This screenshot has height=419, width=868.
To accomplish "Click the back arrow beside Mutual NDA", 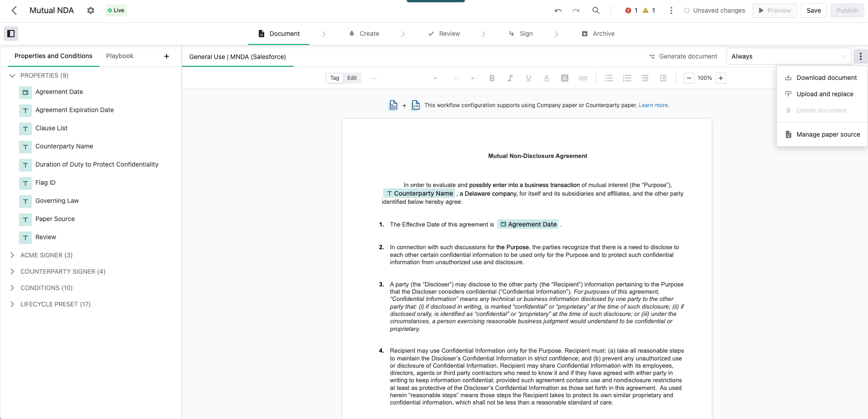I will (14, 10).
